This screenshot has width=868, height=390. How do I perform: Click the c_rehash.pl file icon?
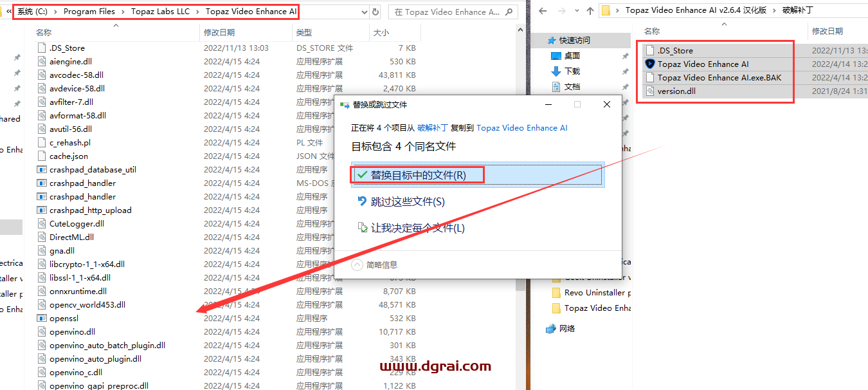[x=42, y=143]
